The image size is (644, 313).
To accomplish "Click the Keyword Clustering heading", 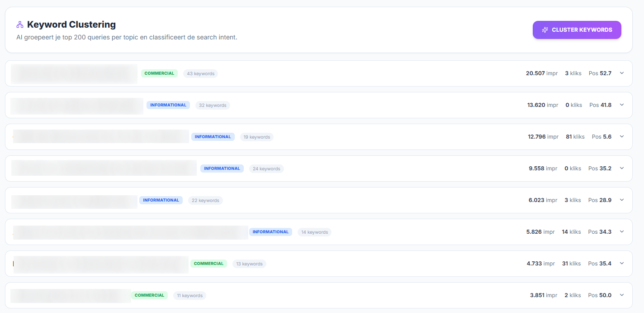I will (71, 24).
